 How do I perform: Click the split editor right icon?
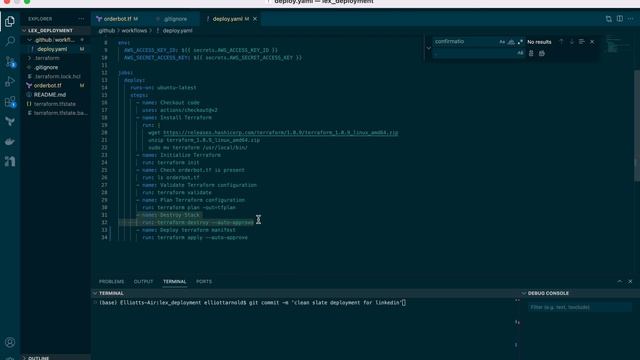(x=620, y=19)
